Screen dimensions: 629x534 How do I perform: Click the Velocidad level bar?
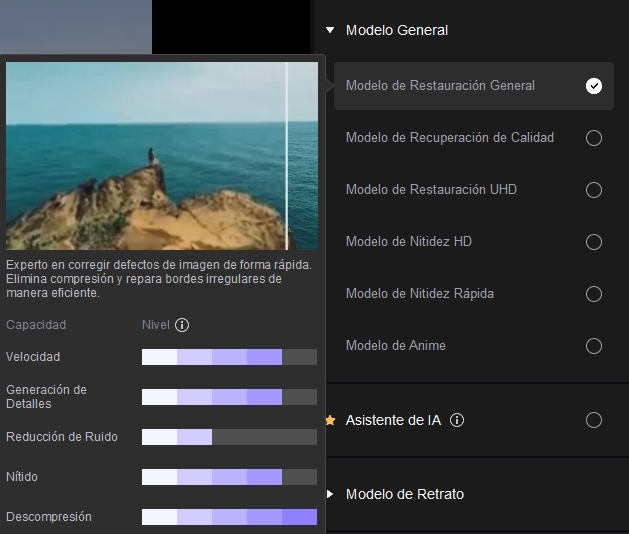pos(229,357)
